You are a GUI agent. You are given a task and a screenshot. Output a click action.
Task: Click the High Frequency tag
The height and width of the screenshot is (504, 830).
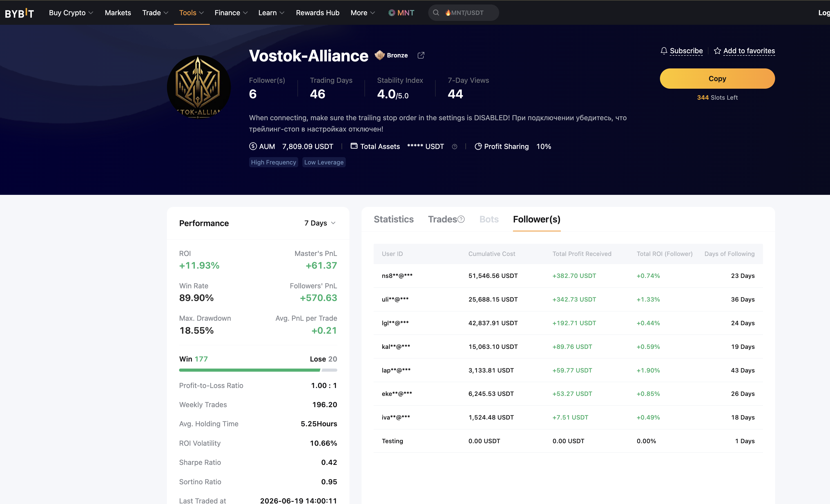[x=273, y=162]
